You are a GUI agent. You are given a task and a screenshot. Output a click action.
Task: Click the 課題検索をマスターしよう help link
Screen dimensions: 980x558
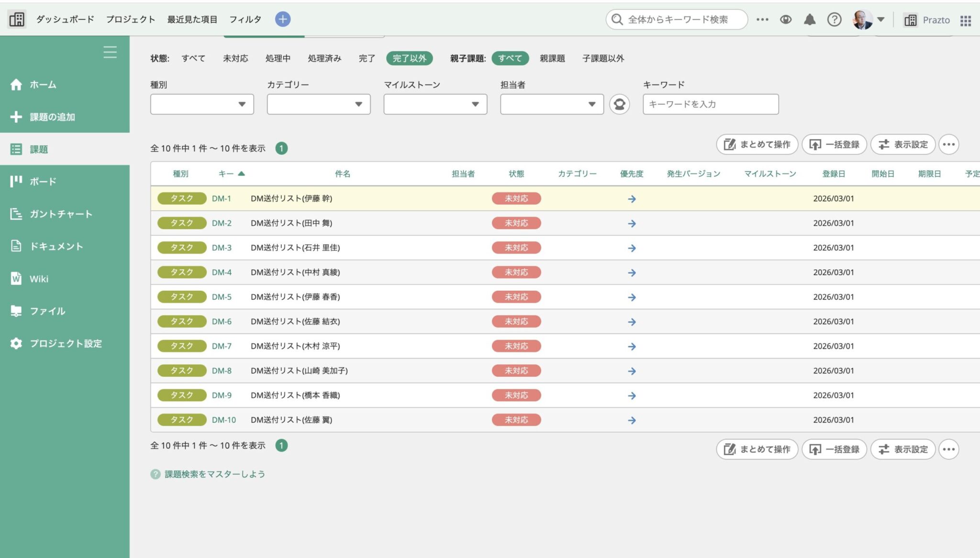pyautogui.click(x=214, y=474)
